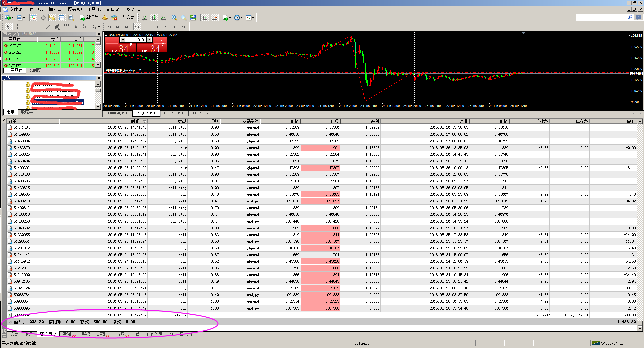
Task: Toggle the Navigator panel folder-star icon
Action: [52, 18]
